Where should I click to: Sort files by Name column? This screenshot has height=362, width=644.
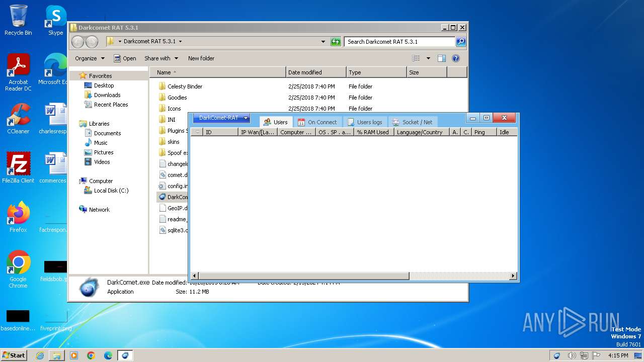point(218,72)
